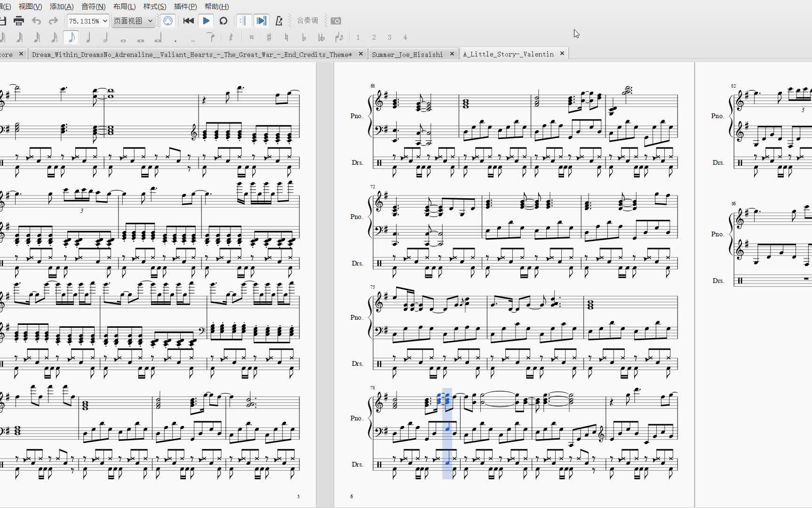The height and width of the screenshot is (508, 812).
Task: Redo the last undone action
Action: tap(53, 21)
